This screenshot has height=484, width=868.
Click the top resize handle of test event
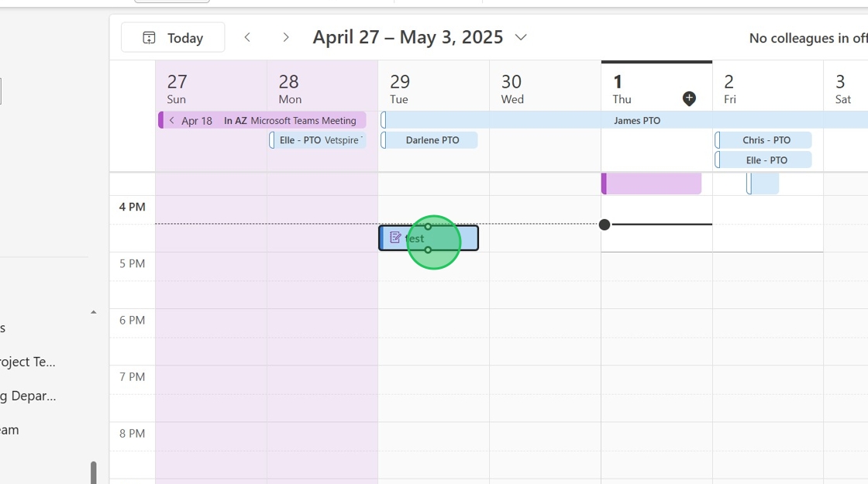coord(428,226)
